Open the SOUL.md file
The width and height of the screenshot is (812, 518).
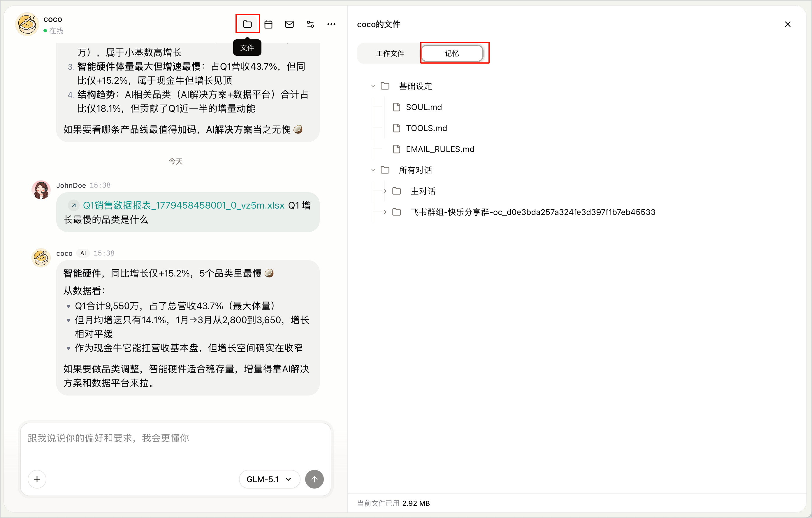click(423, 107)
